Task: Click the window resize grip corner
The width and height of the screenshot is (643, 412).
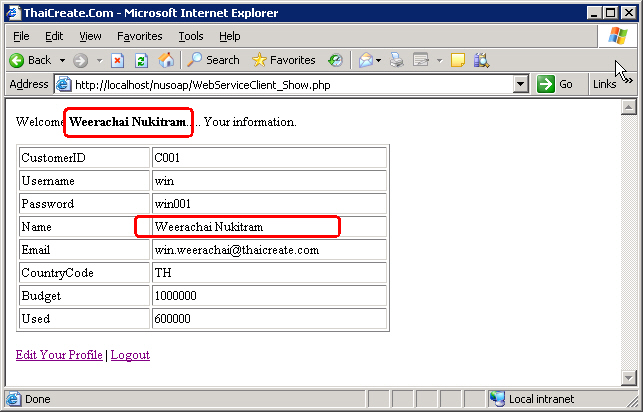Action: pos(632,402)
